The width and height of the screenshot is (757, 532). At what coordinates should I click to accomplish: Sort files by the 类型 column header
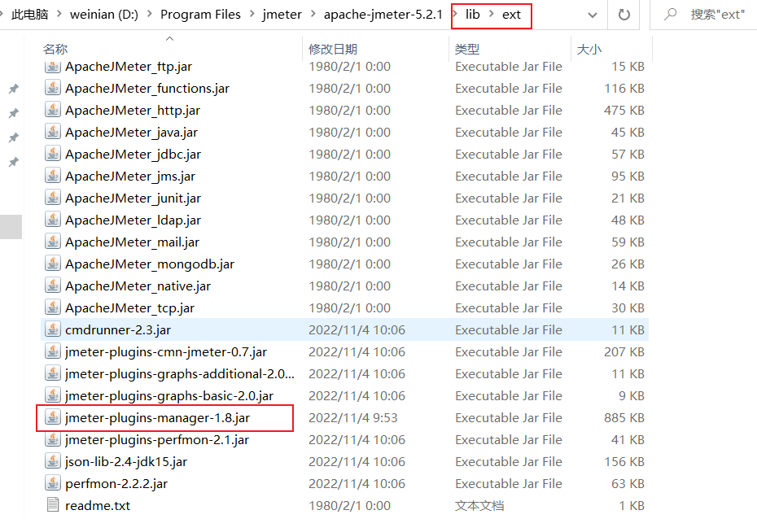[466, 50]
